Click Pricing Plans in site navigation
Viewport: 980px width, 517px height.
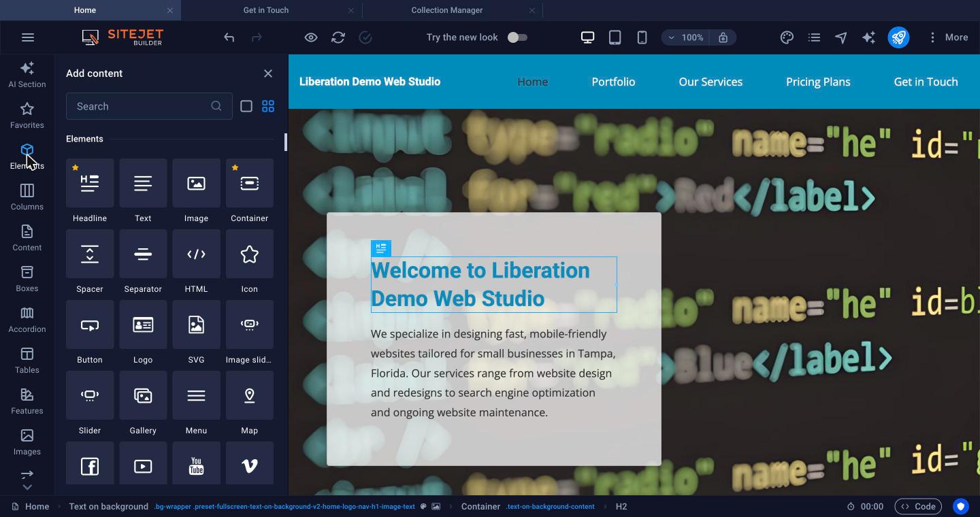click(818, 82)
